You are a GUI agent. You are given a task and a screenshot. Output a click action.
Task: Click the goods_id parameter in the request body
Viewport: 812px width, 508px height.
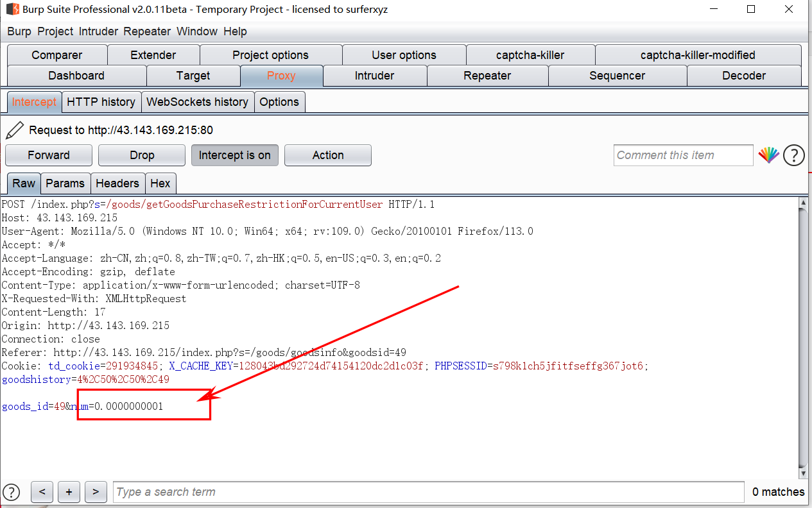(x=33, y=407)
